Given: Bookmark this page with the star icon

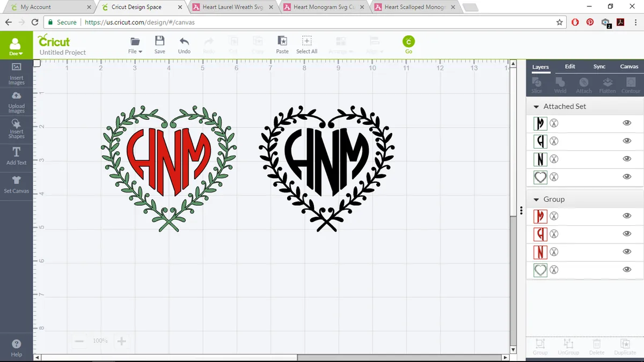Looking at the screenshot, I should [x=560, y=23].
